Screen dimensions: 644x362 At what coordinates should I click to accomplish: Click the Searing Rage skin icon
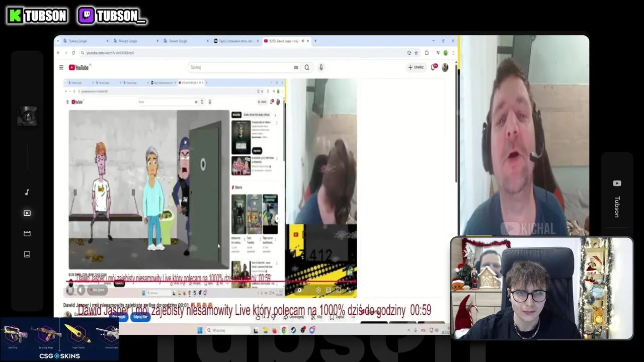pos(46,333)
